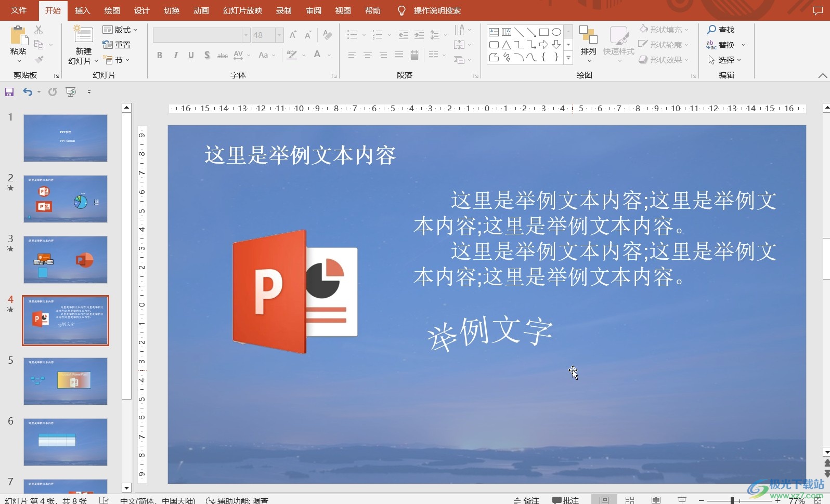Toggle Center alignment for paragraph
The height and width of the screenshot is (504, 830).
tap(368, 55)
